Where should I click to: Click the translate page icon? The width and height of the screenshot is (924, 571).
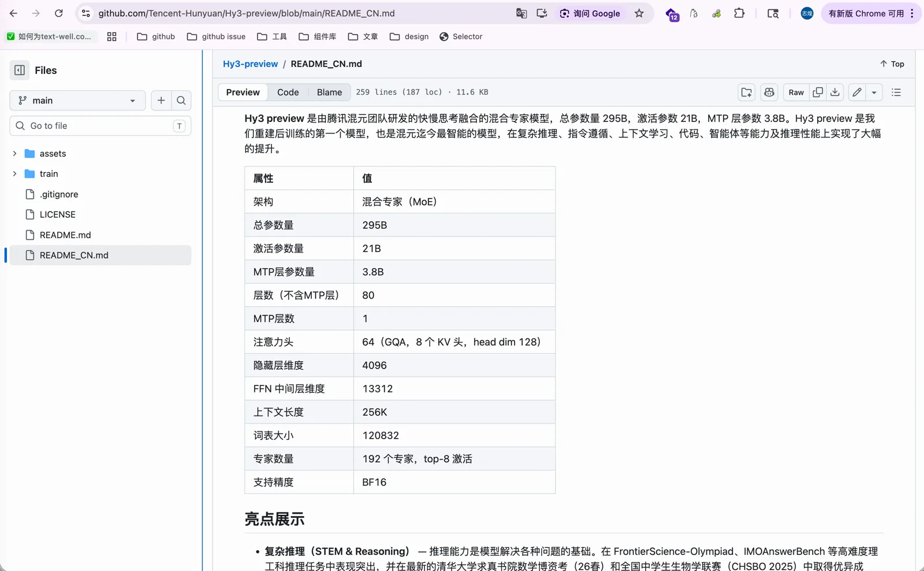[521, 13]
